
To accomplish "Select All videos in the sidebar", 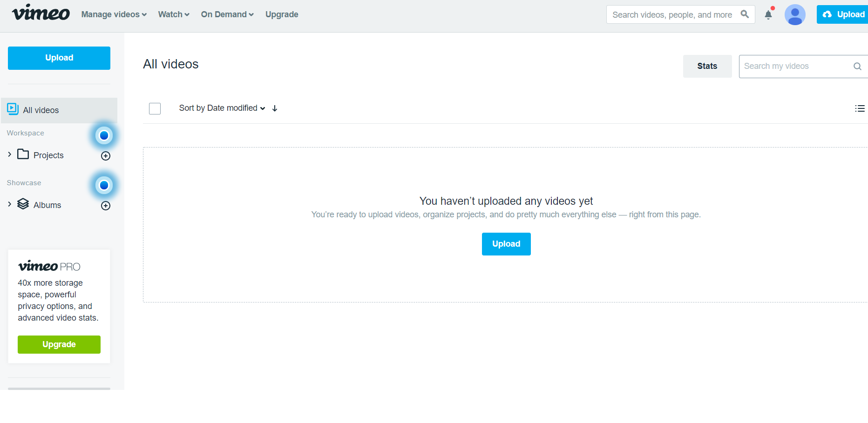I will [59, 110].
